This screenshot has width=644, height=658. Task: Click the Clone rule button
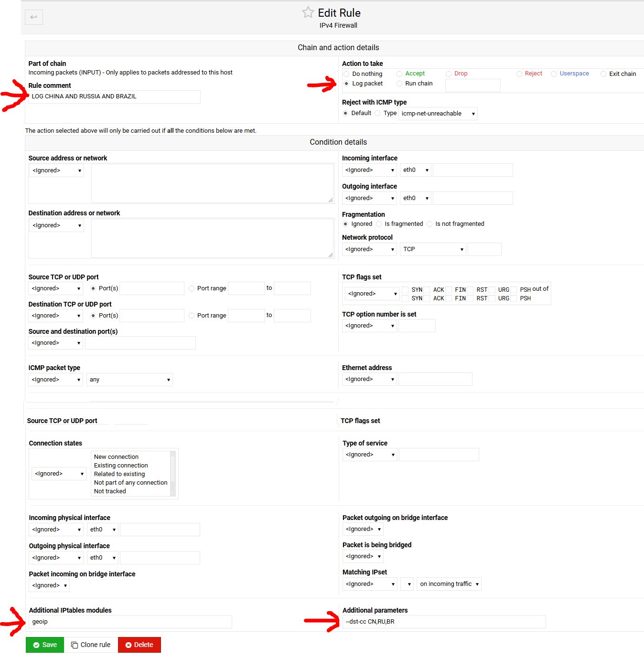click(91, 645)
